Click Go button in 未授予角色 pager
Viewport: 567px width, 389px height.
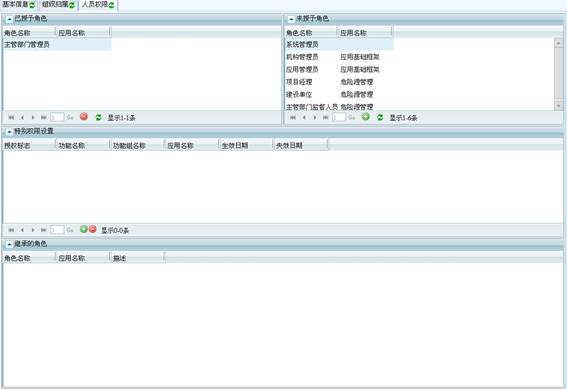[352, 117]
